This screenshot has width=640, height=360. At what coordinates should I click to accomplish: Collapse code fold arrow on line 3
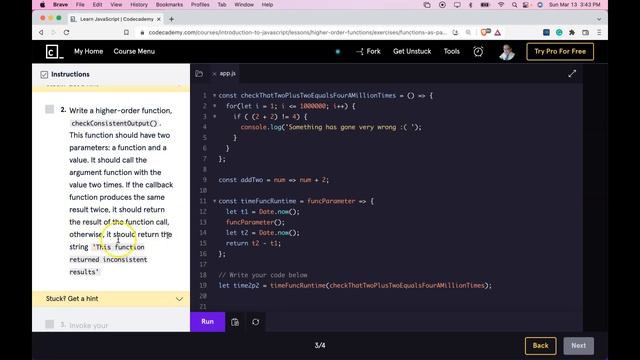(214, 117)
